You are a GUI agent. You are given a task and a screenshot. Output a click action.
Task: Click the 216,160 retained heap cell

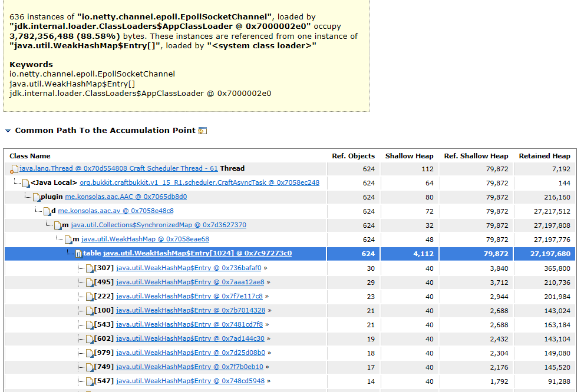pyautogui.click(x=557, y=197)
